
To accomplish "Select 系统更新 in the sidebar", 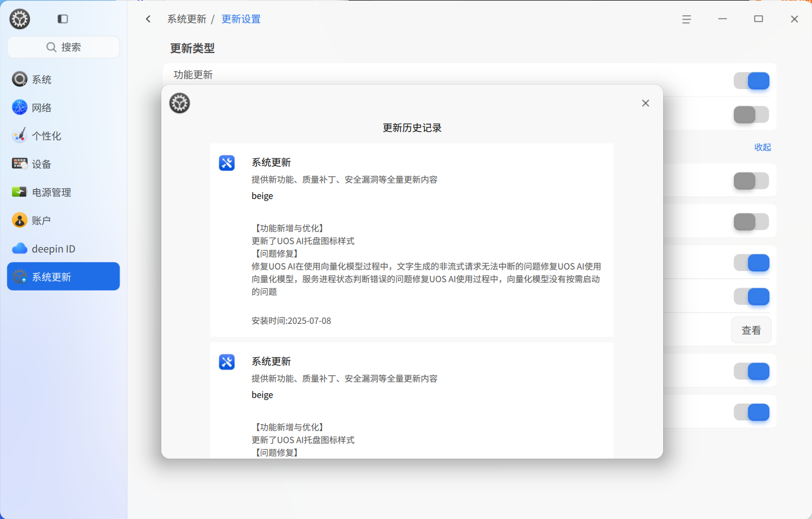I will pos(63,276).
